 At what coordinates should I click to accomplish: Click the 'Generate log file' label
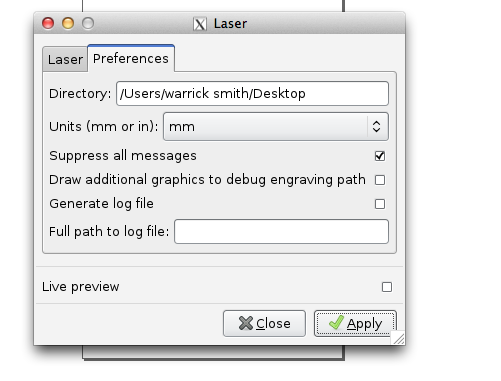(x=101, y=203)
